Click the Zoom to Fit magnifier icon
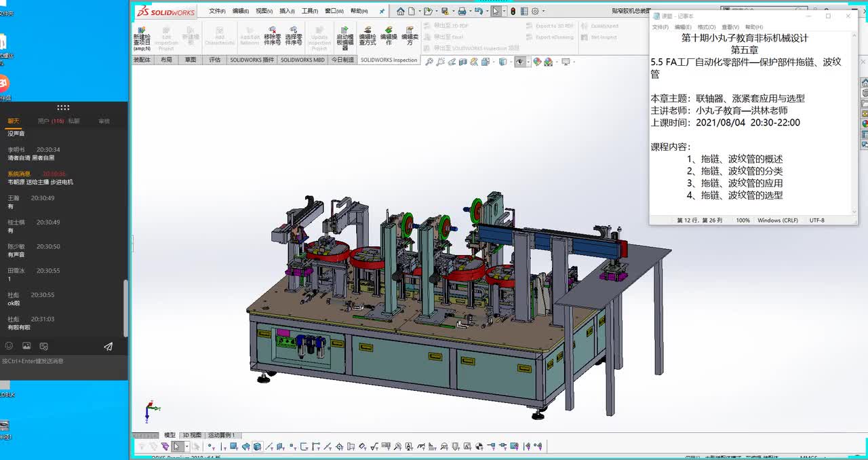868x460 pixels. [x=429, y=62]
